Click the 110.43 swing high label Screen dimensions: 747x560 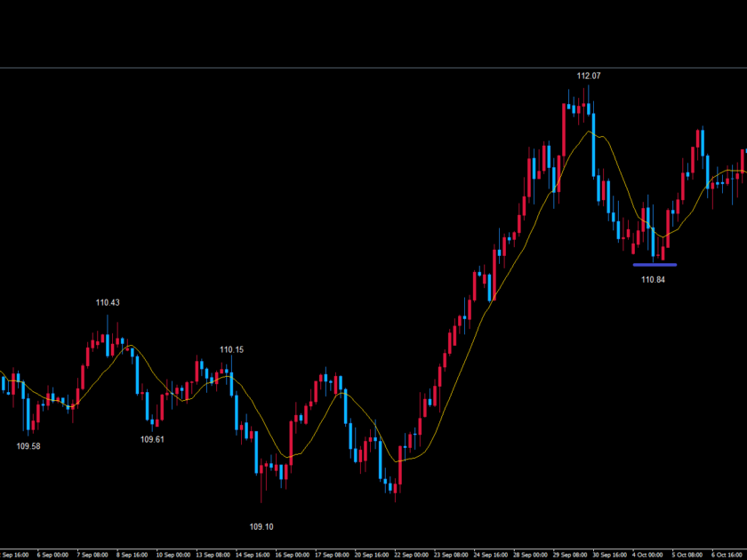coord(108,303)
